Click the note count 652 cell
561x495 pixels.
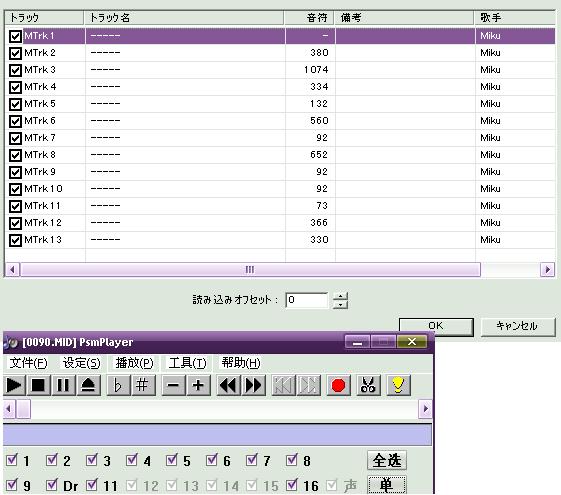click(319, 155)
